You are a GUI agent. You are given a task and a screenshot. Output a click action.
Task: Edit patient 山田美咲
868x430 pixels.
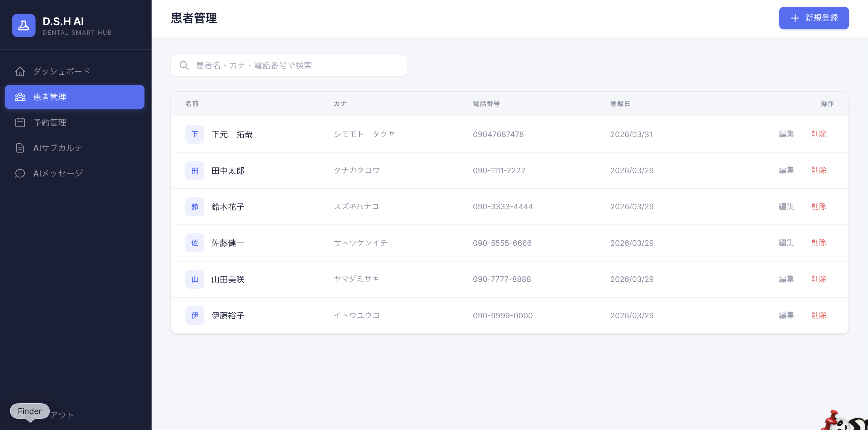[786, 279]
